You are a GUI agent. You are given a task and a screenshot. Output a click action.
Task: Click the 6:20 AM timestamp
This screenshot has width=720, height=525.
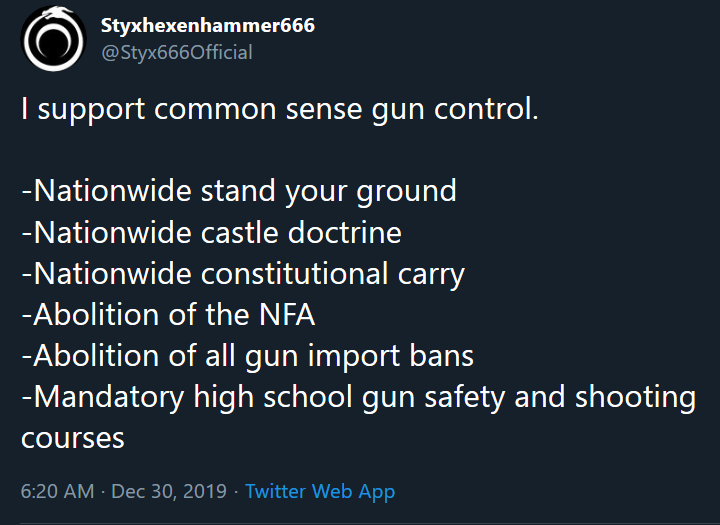[x=57, y=491]
